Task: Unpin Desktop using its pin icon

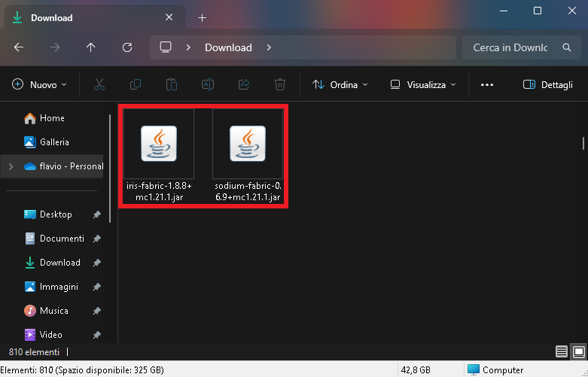Action: pyautogui.click(x=97, y=214)
